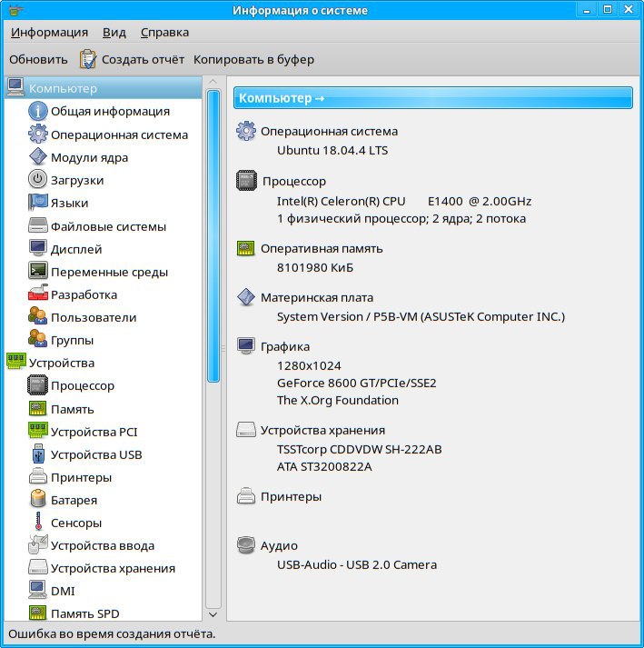Click the Модули ядра diamond icon in sidebar
Viewport: 644px width, 648px height.
37,156
